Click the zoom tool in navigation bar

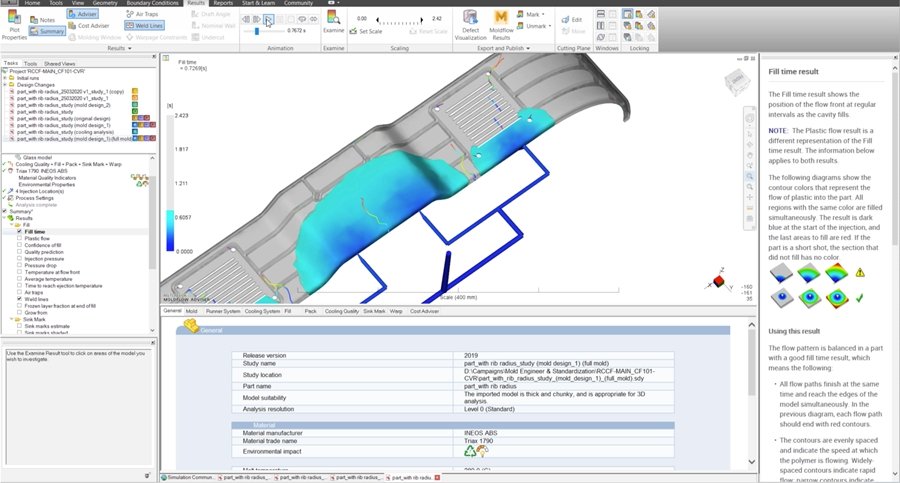point(750,176)
